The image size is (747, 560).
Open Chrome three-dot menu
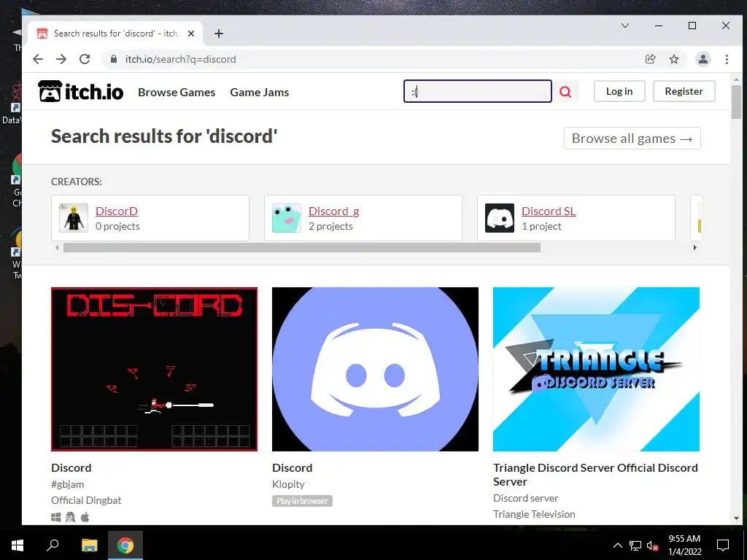click(x=727, y=59)
